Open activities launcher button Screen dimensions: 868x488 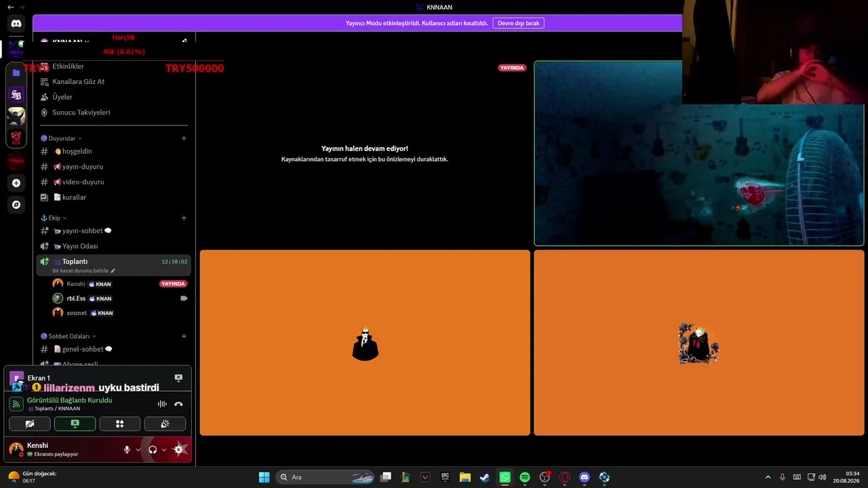(x=120, y=424)
